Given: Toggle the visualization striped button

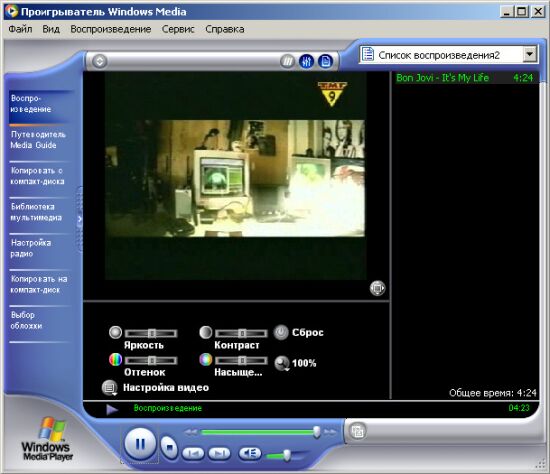Looking at the screenshot, I should tap(287, 62).
